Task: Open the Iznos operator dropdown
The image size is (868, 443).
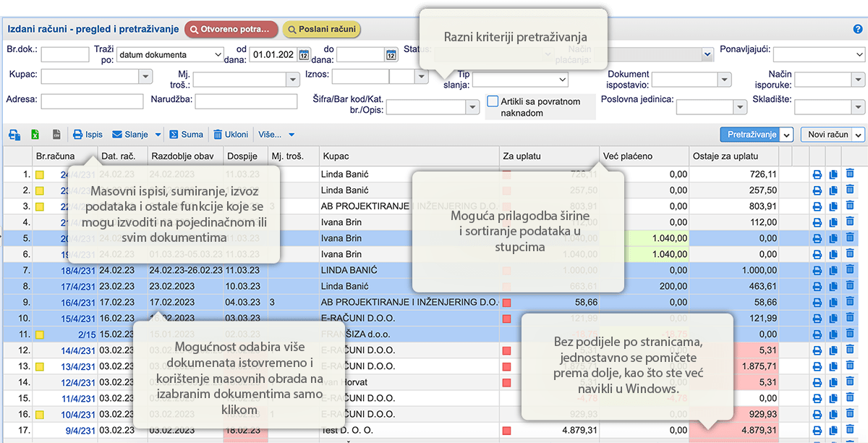Action: pos(421,77)
